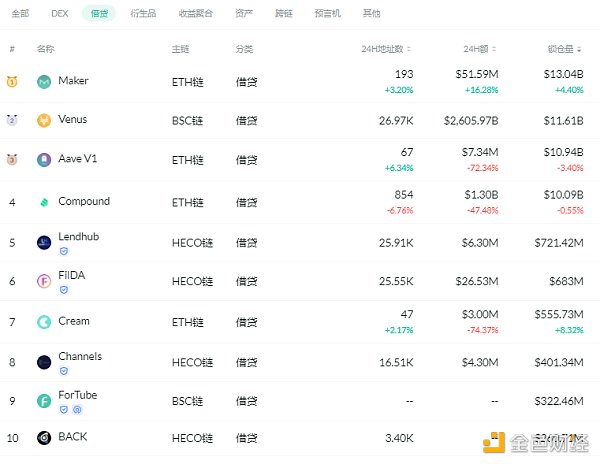Open the Compound project name
This screenshot has height=464, width=600.
(84, 201)
